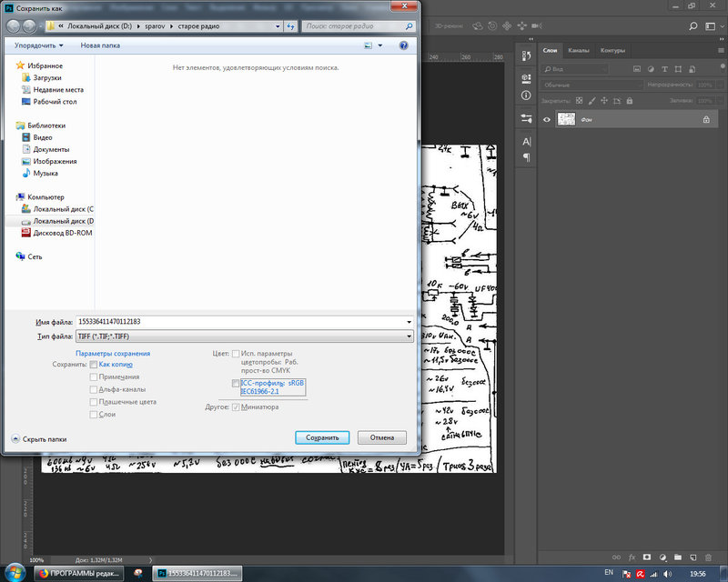728x582 pixels.
Task: Toggle the ICC-профиль sRGB checkbox
Action: (236, 384)
